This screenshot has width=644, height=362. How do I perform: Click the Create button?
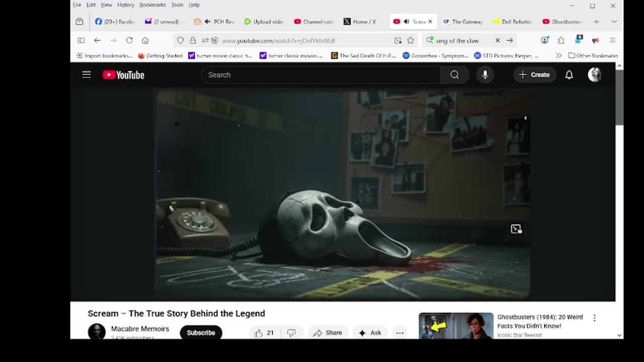pos(534,75)
